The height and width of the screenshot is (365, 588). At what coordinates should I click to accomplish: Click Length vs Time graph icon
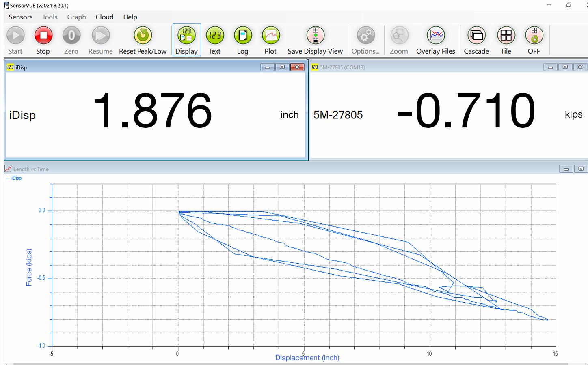pyautogui.click(x=8, y=169)
